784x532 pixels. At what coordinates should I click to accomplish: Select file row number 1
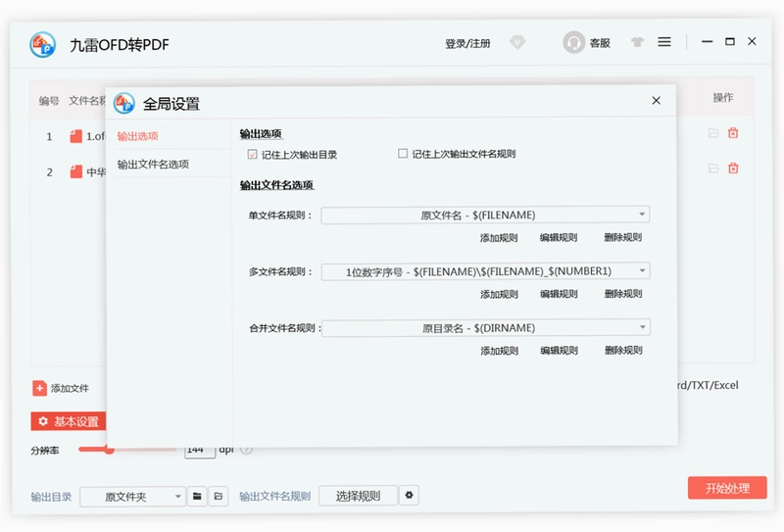pos(50,136)
